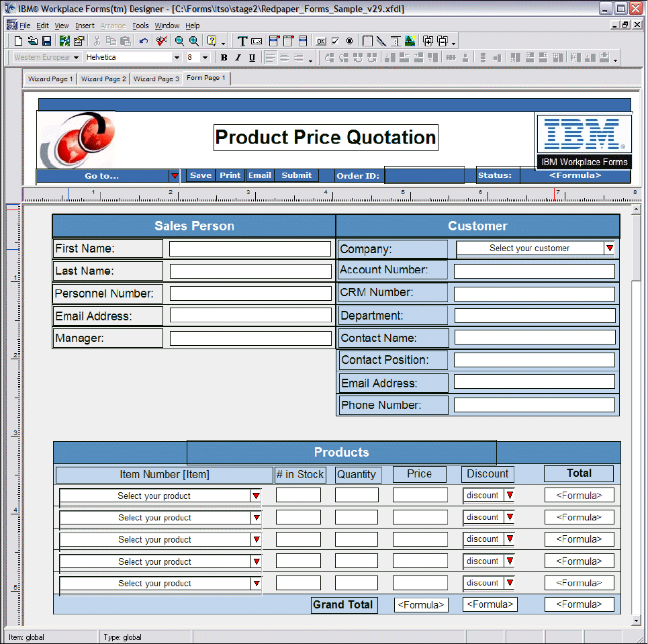Viewport: 648px width, 644px height.
Task: Select the Products section header
Action: [x=341, y=452]
